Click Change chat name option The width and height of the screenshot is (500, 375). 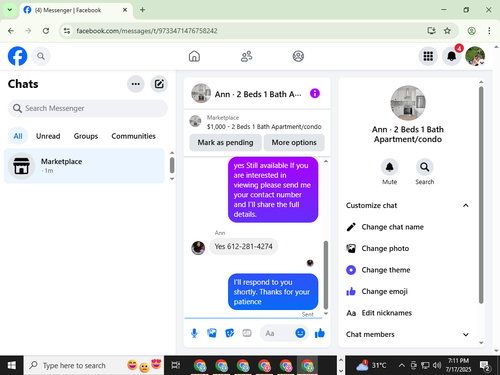tap(408, 227)
